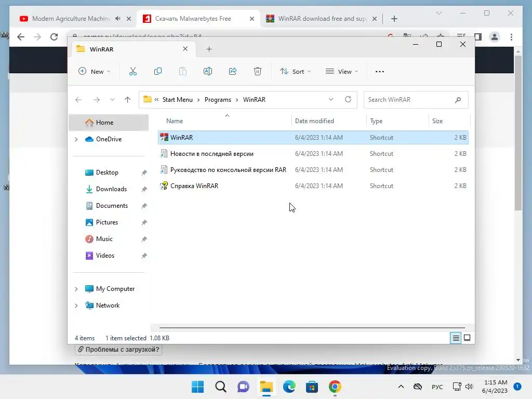This screenshot has width=532, height=399.
Task: Open Music in quick access
Action: 104,239
